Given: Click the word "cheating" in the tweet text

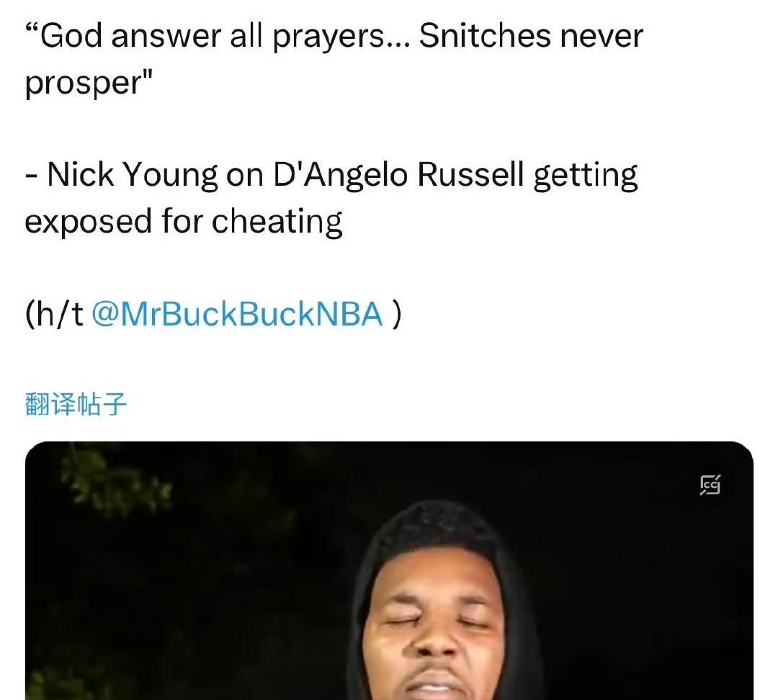Looking at the screenshot, I should tap(277, 221).
